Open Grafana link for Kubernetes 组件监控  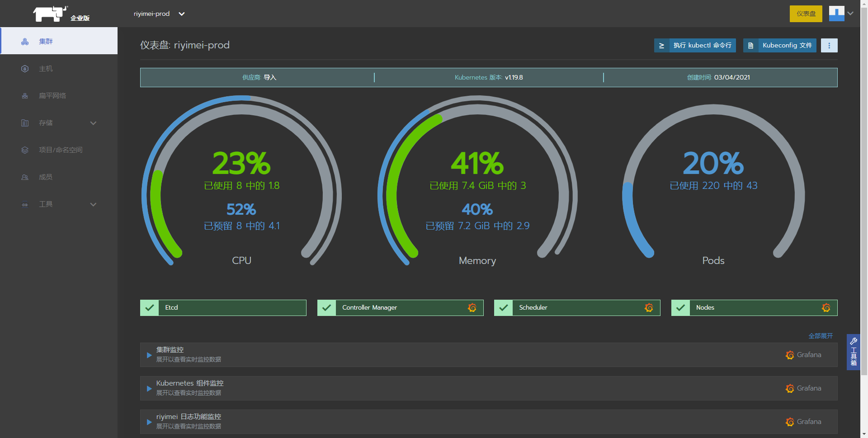803,388
